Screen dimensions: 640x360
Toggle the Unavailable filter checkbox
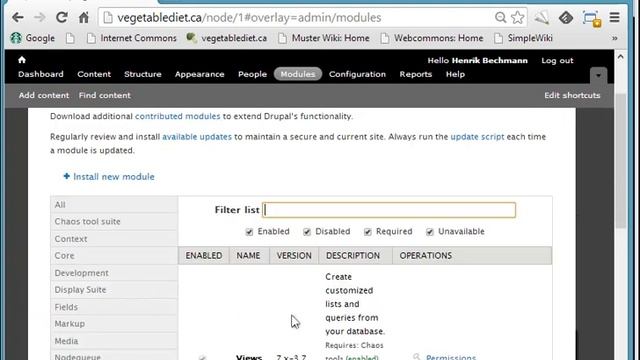tap(430, 232)
